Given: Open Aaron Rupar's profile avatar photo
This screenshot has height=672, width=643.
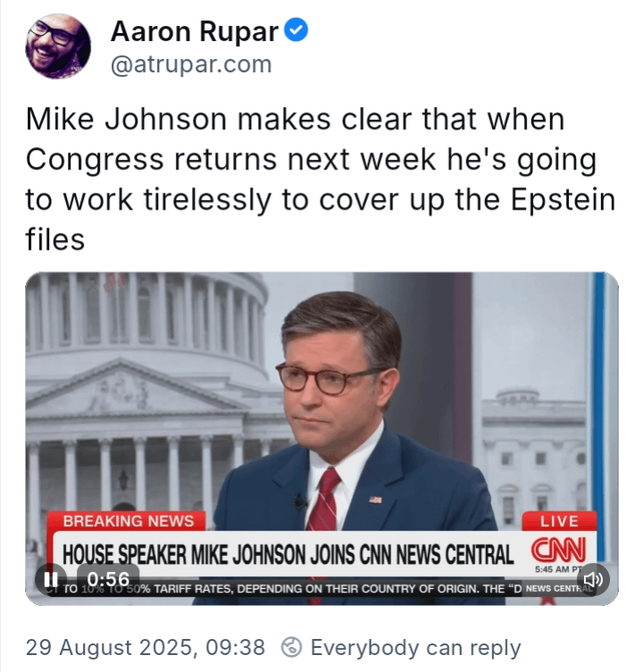Looking at the screenshot, I should coord(58,46).
